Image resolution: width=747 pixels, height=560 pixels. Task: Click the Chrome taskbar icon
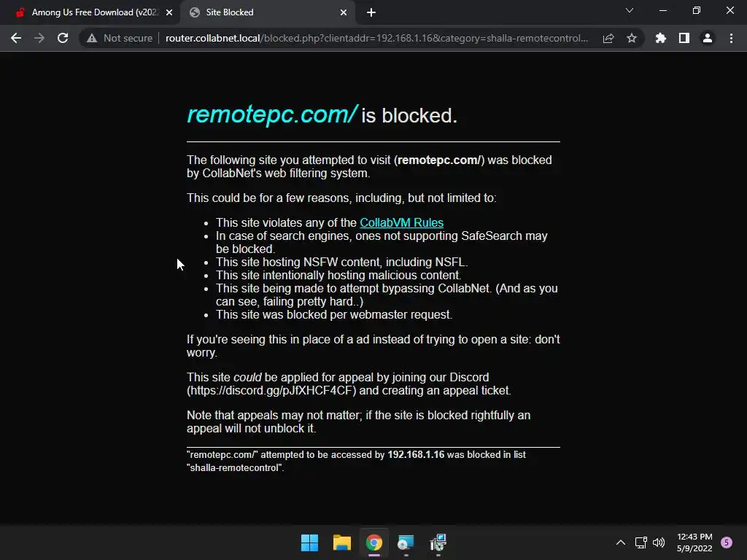pos(374,542)
